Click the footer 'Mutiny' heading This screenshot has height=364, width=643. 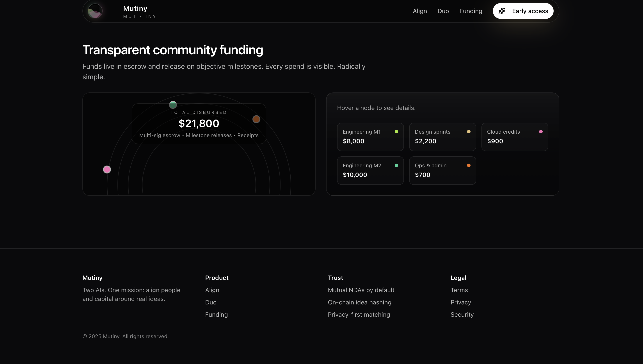coord(92,278)
